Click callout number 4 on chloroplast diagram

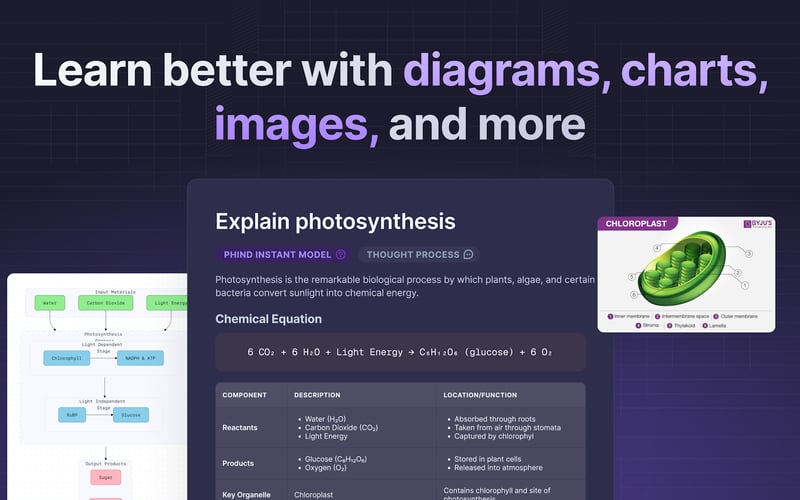(657, 248)
